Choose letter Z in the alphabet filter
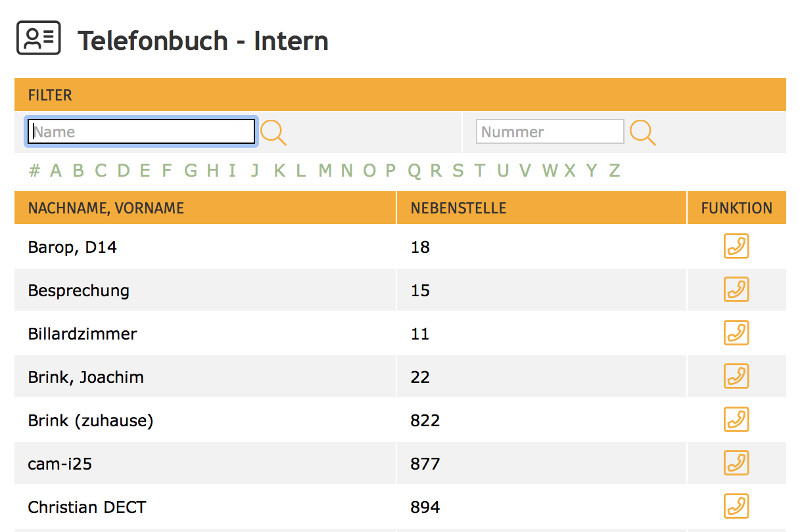This screenshot has width=802, height=532. click(x=614, y=171)
